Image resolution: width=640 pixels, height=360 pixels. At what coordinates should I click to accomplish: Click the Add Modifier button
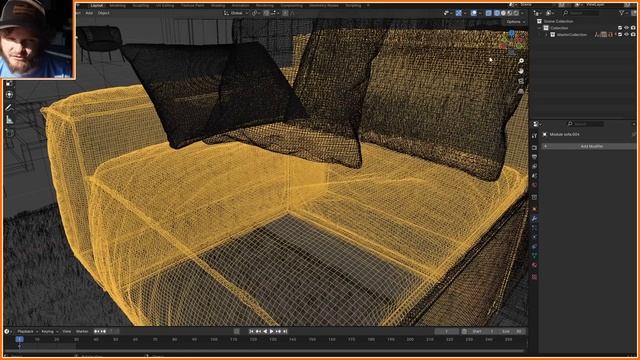tap(588, 146)
